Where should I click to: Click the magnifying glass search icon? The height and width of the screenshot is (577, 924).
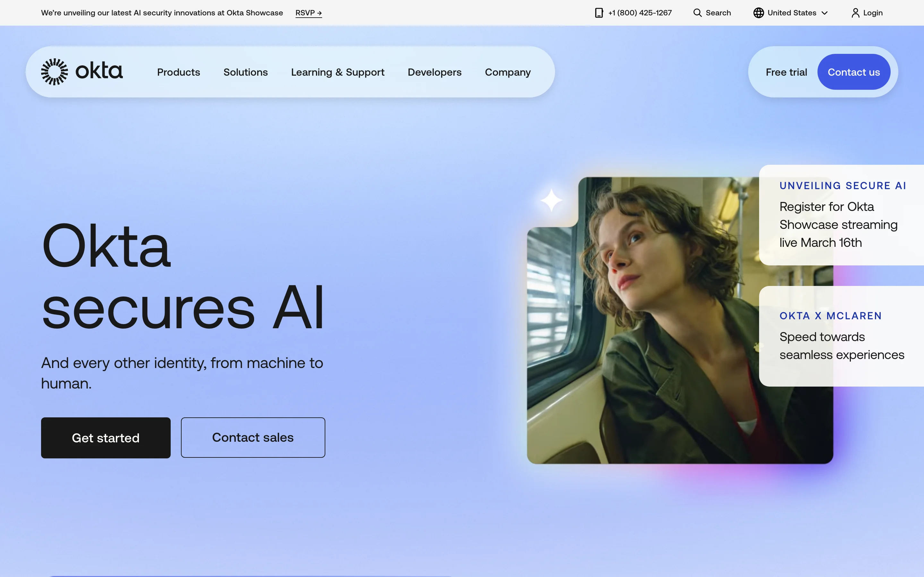pyautogui.click(x=697, y=13)
